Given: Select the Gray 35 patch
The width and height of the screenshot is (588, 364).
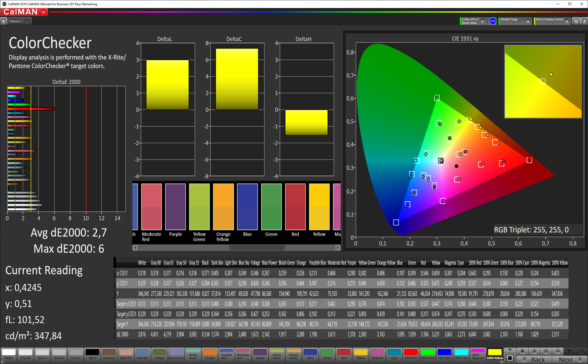Looking at the screenshot, I should coord(76,354).
